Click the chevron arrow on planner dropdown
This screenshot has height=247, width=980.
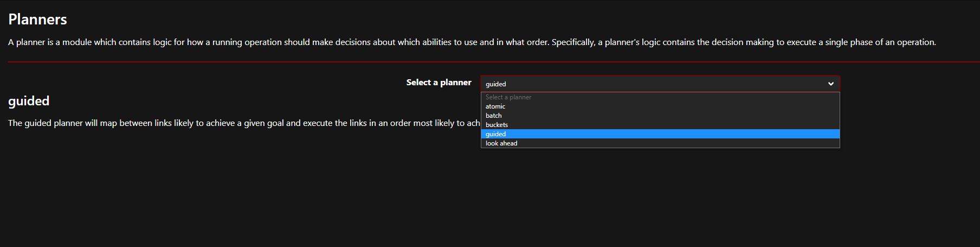pos(830,84)
